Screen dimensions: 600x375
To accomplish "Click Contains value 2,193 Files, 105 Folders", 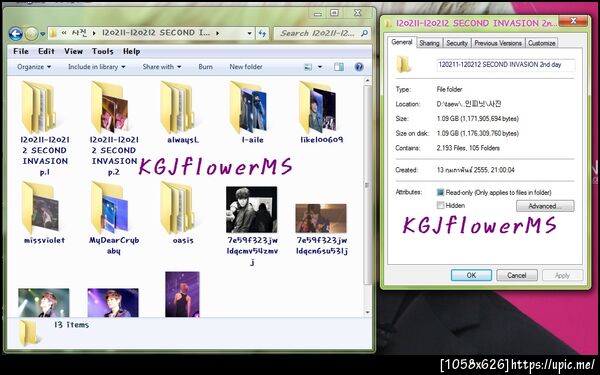I will pos(468,148).
